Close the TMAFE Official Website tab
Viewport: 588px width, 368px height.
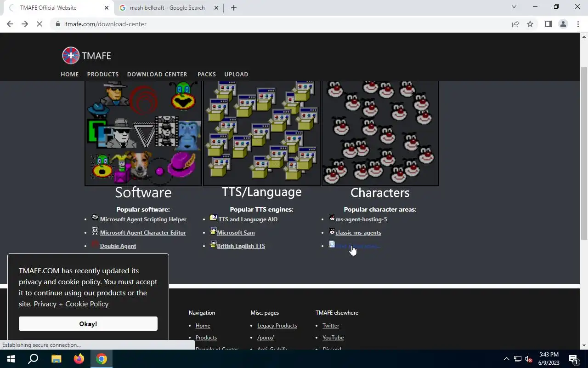pos(107,8)
